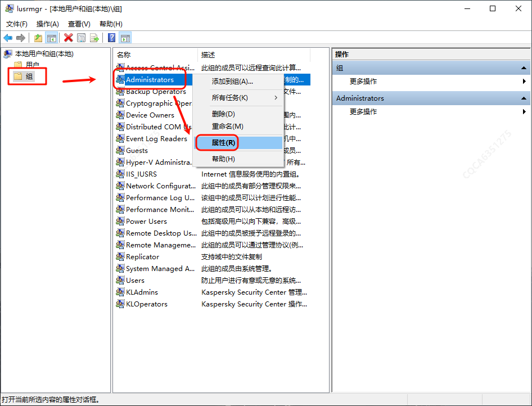This screenshot has width=532, height=406.
Task: Click the Export List toolbar icon
Action: coord(94,38)
